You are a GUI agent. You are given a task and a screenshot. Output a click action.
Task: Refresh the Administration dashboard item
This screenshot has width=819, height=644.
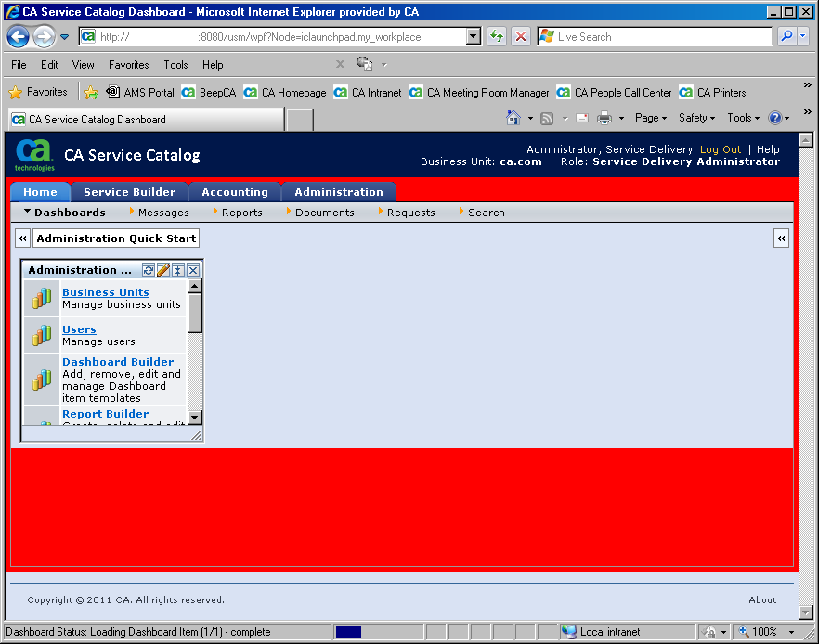149,270
